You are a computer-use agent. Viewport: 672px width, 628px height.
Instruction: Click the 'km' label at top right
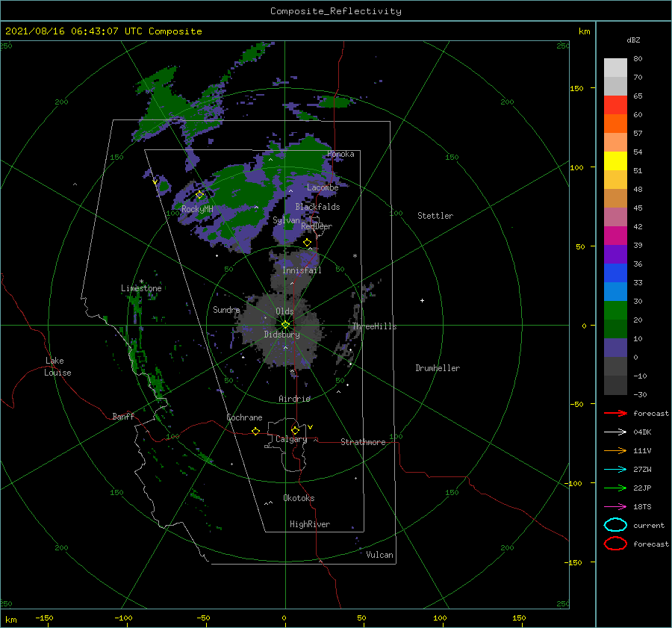pyautogui.click(x=584, y=31)
